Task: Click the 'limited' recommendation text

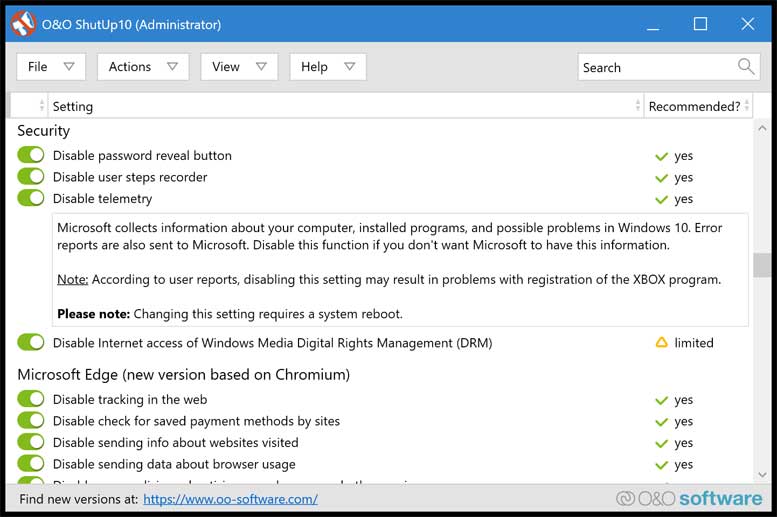Action: [694, 343]
